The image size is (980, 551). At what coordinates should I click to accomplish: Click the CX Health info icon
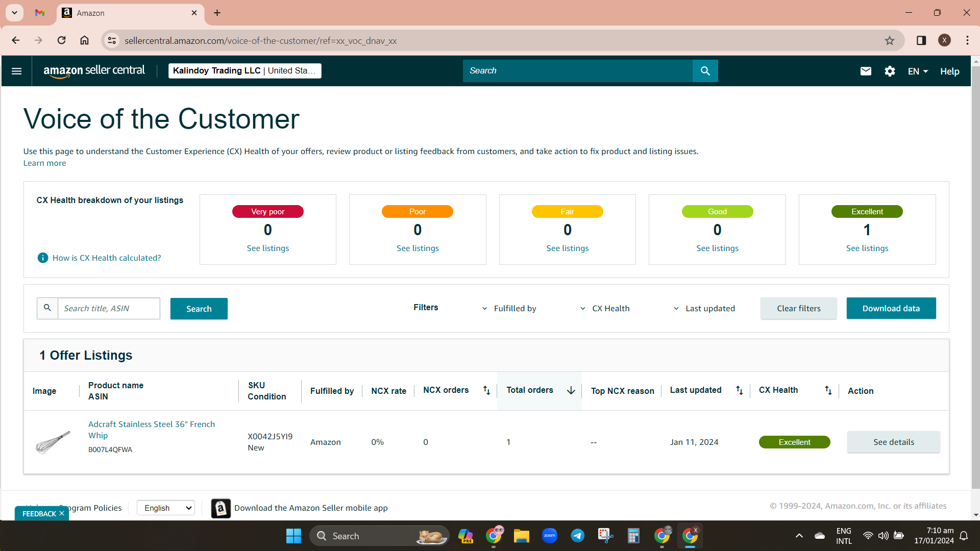43,258
